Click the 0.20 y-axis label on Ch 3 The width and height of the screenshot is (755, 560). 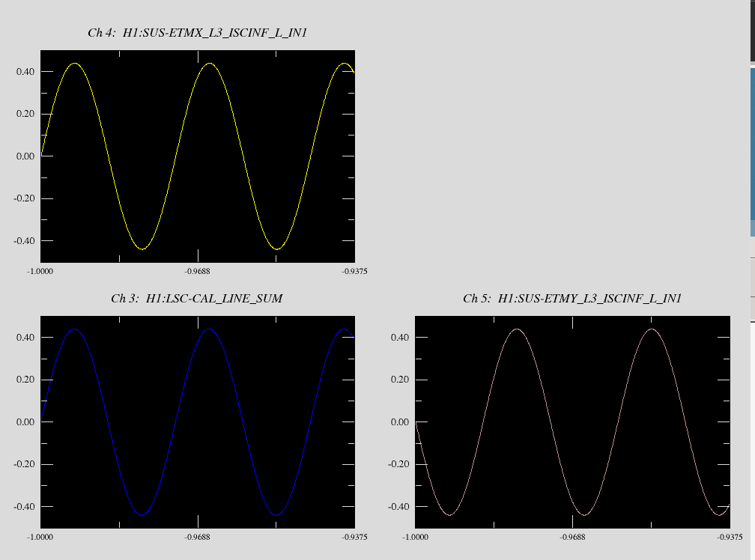pyautogui.click(x=25, y=380)
